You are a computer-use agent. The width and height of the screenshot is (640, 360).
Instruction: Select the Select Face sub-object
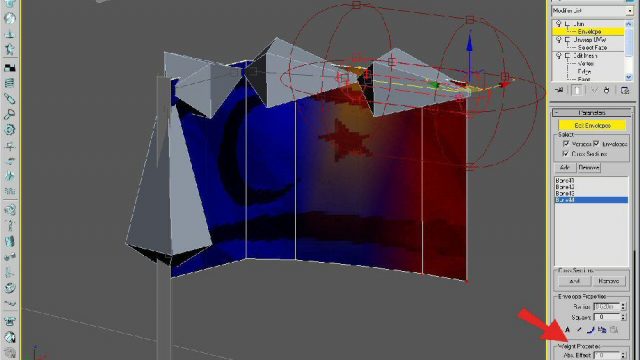(592, 48)
